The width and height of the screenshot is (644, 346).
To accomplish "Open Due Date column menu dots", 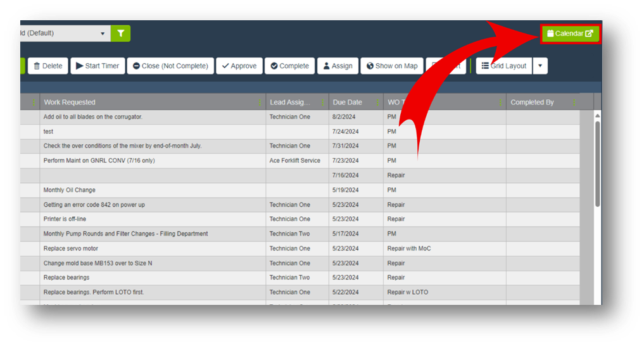I will [377, 102].
